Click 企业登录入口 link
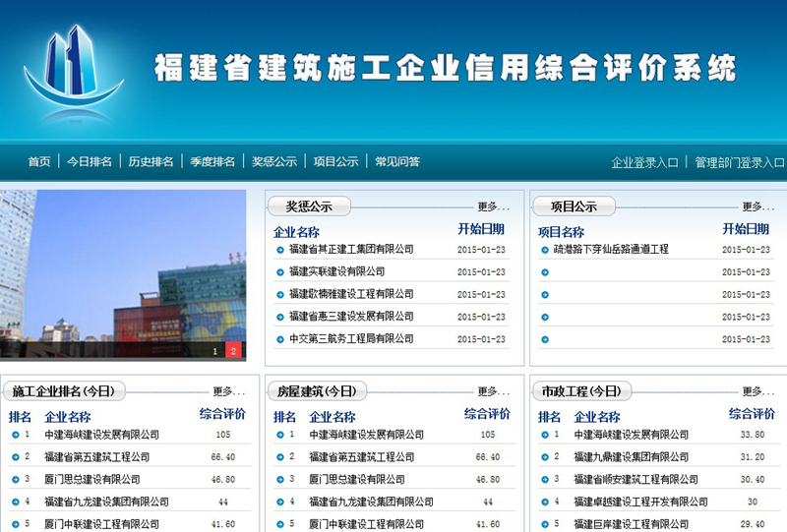787x532 pixels. tap(644, 163)
